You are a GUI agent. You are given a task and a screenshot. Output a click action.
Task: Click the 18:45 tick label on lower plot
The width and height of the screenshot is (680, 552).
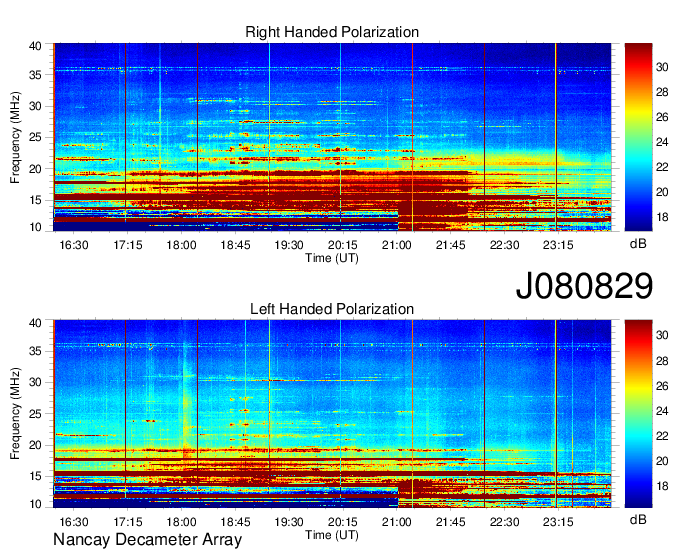tap(235, 522)
